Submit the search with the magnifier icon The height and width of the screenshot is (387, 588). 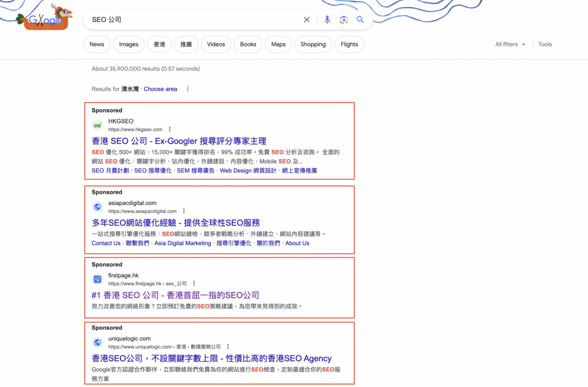point(360,20)
